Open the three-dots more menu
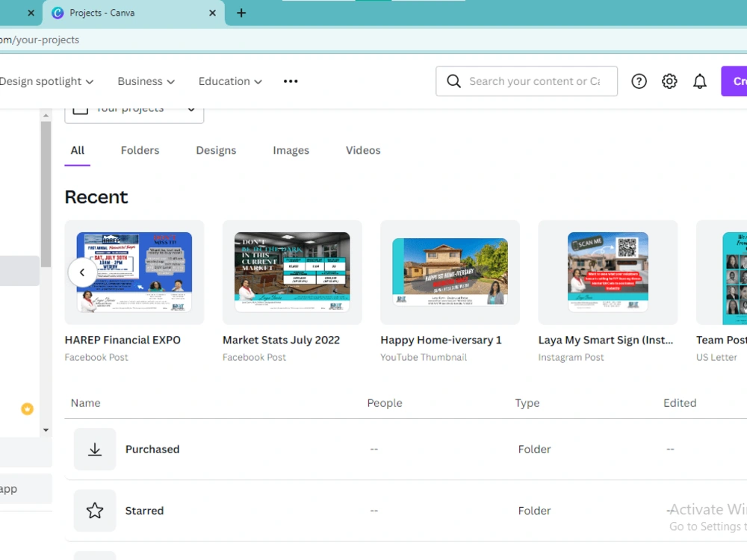Screen dimensions: 747x560 coord(291,81)
